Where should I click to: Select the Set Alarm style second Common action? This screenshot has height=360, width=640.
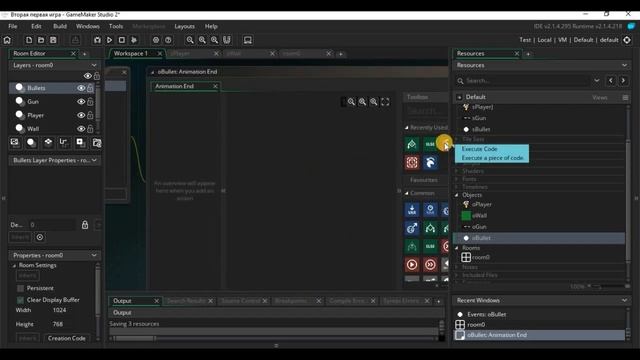point(430,210)
